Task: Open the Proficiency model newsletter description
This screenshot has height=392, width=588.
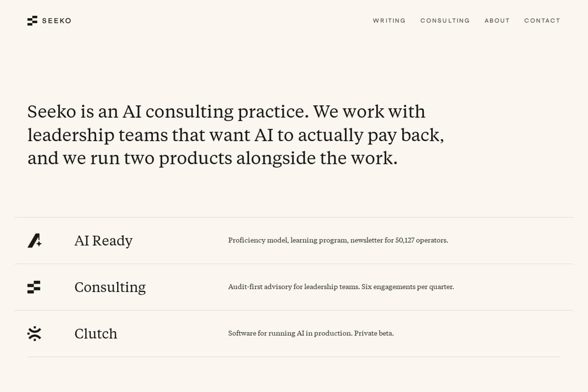Action: tap(338, 240)
